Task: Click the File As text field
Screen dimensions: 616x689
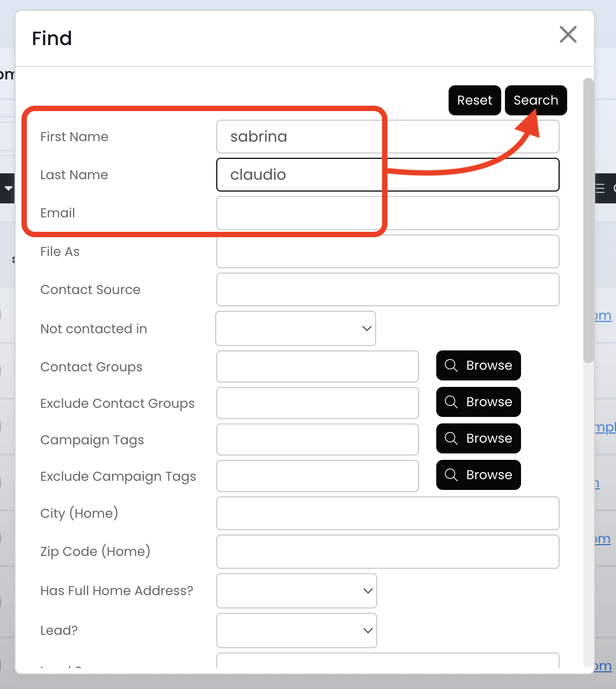Action: (387, 252)
